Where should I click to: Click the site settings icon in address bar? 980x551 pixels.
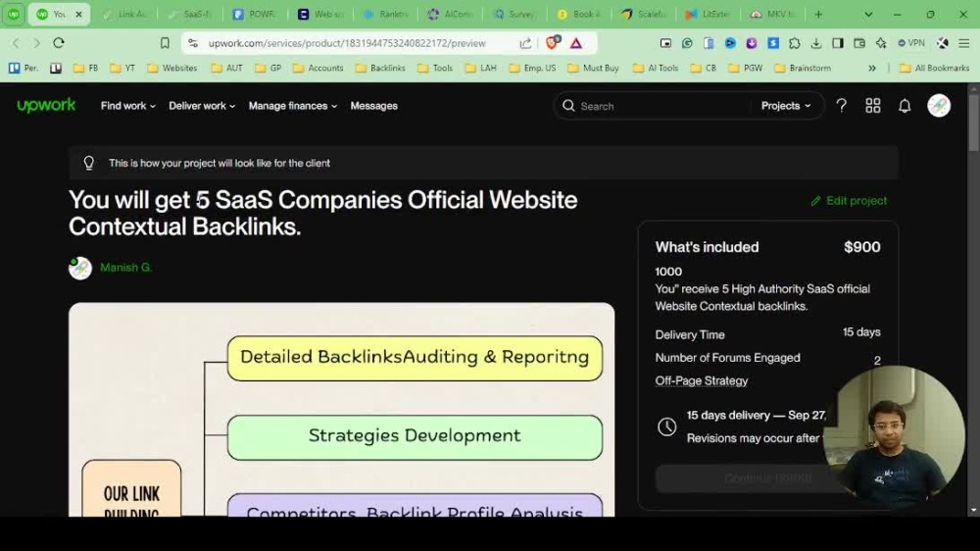193,43
